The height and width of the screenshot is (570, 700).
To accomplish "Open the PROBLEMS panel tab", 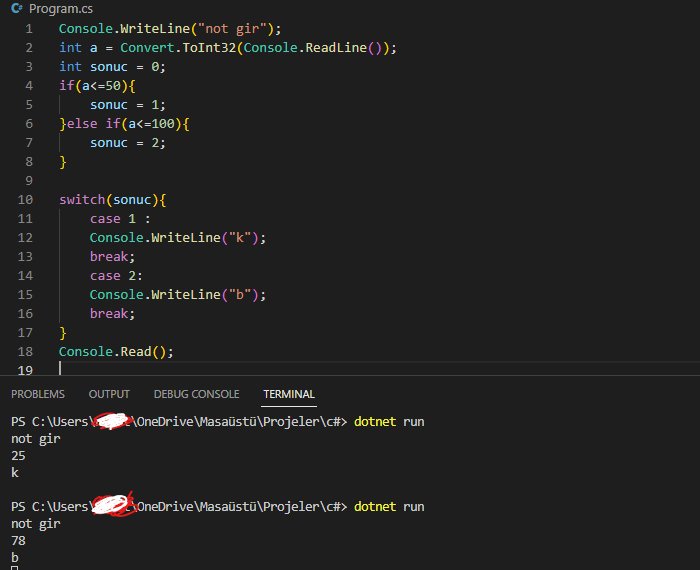I will (38, 394).
